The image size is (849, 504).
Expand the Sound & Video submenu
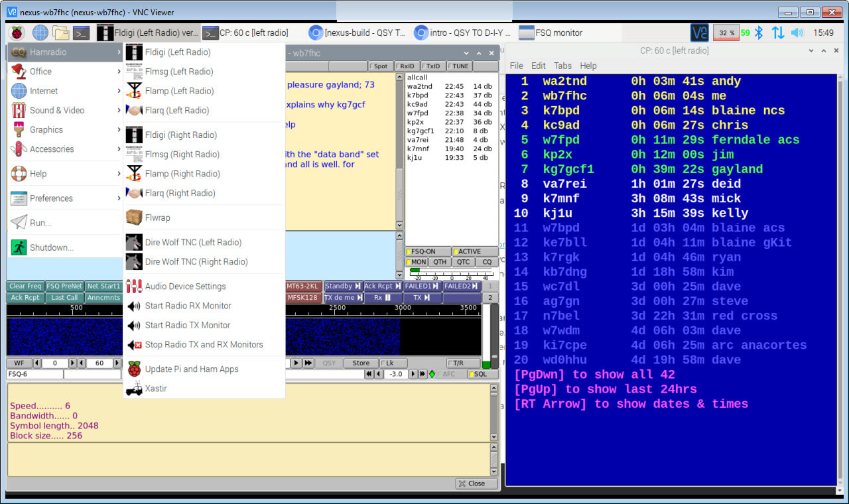(x=65, y=110)
